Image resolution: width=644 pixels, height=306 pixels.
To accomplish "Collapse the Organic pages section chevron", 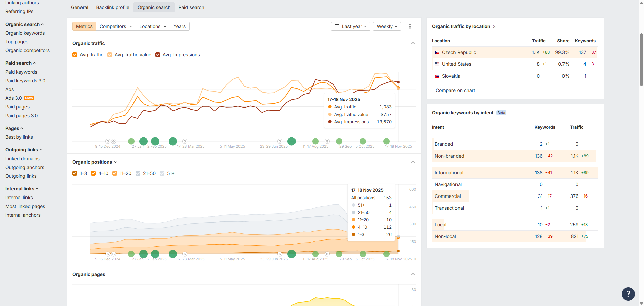I will pos(413,274).
